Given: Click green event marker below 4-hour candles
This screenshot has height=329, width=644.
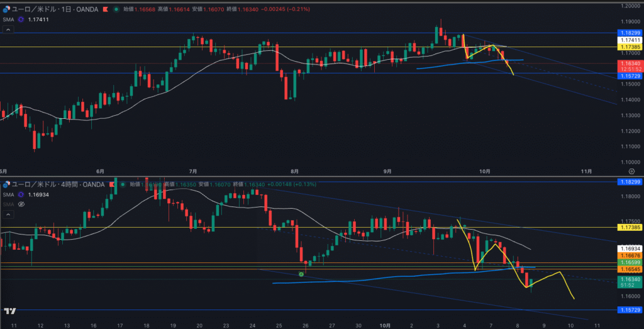Looking at the screenshot, I should click(x=303, y=274).
